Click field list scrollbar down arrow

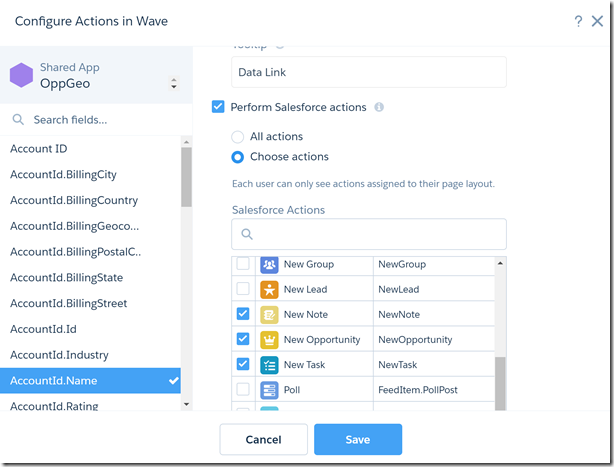pos(186,404)
